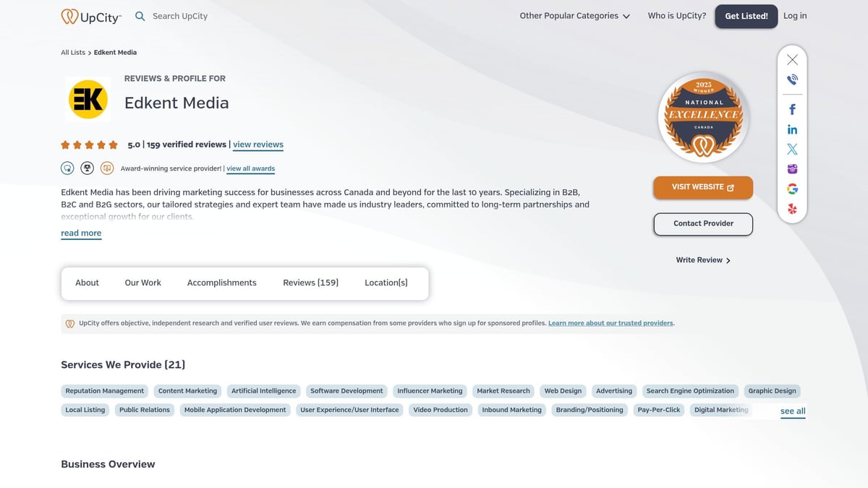Image resolution: width=868 pixels, height=488 pixels.
Task: Select the Graphic Design tag
Action: pos(772,391)
